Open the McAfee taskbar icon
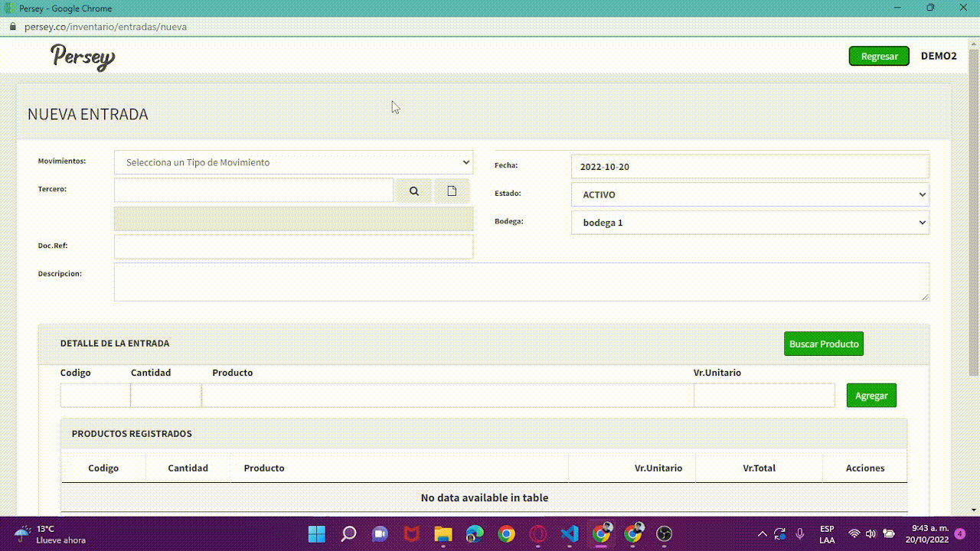The width and height of the screenshot is (980, 551). [412, 533]
